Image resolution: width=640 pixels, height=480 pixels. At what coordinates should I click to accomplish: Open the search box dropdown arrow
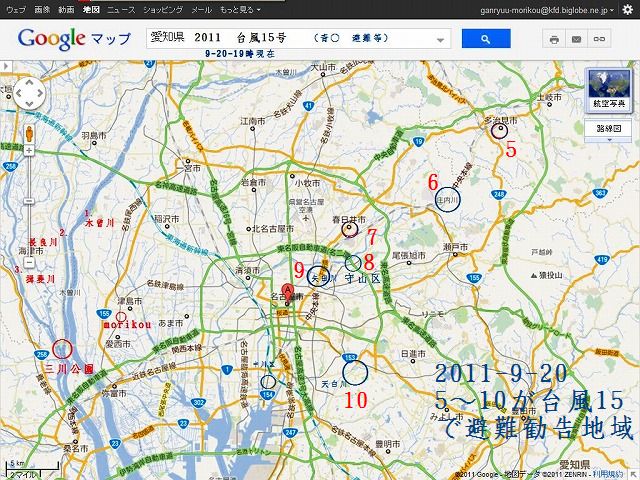[x=440, y=40]
